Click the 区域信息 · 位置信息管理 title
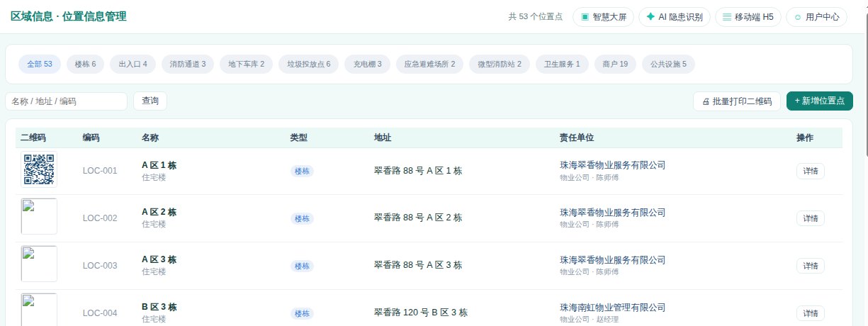 [69, 16]
